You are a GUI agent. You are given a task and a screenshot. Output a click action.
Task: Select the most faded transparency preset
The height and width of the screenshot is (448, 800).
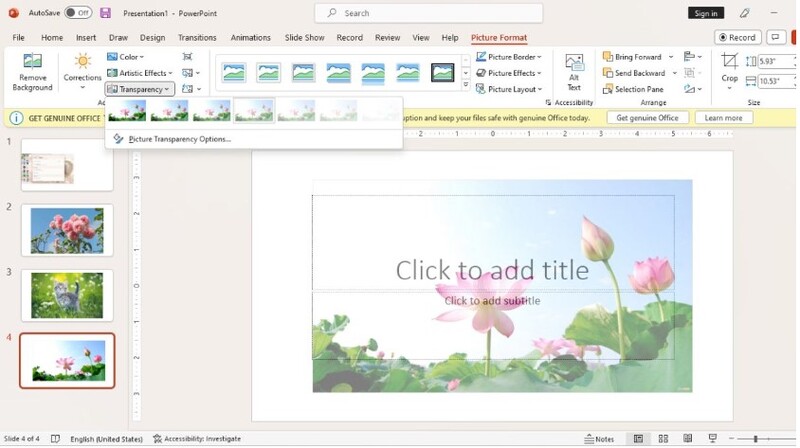click(381, 111)
